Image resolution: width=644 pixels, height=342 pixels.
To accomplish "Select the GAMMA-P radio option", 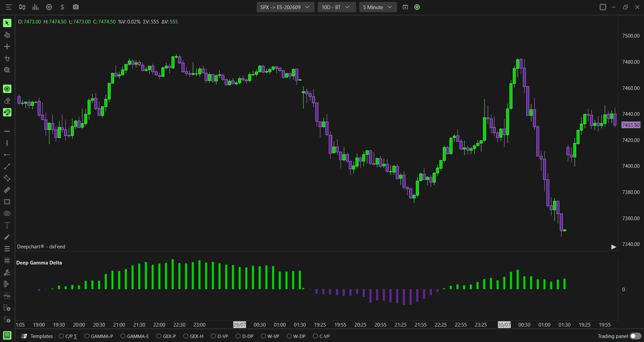I will (x=99, y=336).
